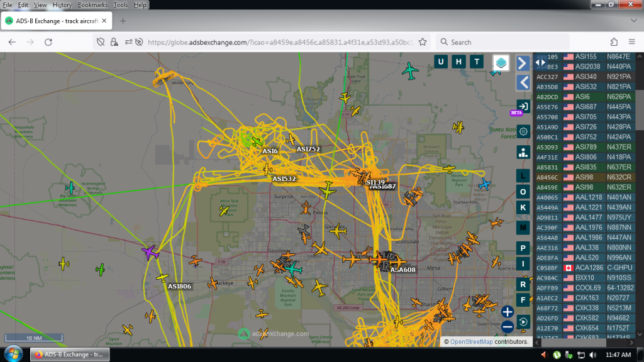Click the volume speaker tray icon
Image resolution: width=644 pixels, height=362 pixels.
592,354
